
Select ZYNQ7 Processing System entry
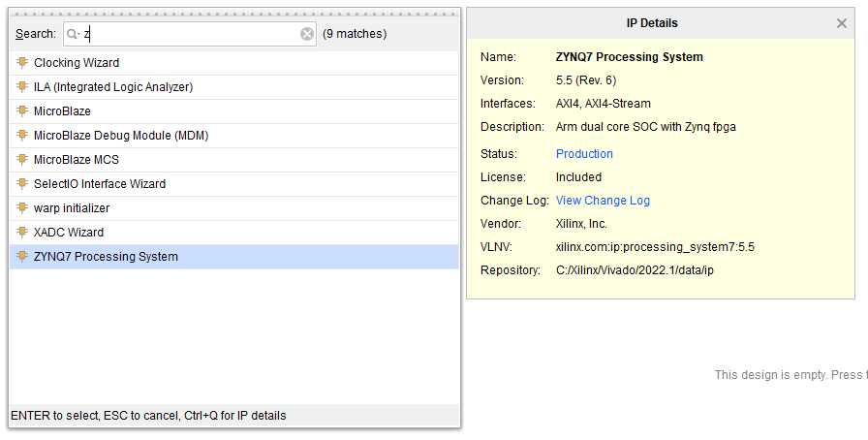coord(234,257)
